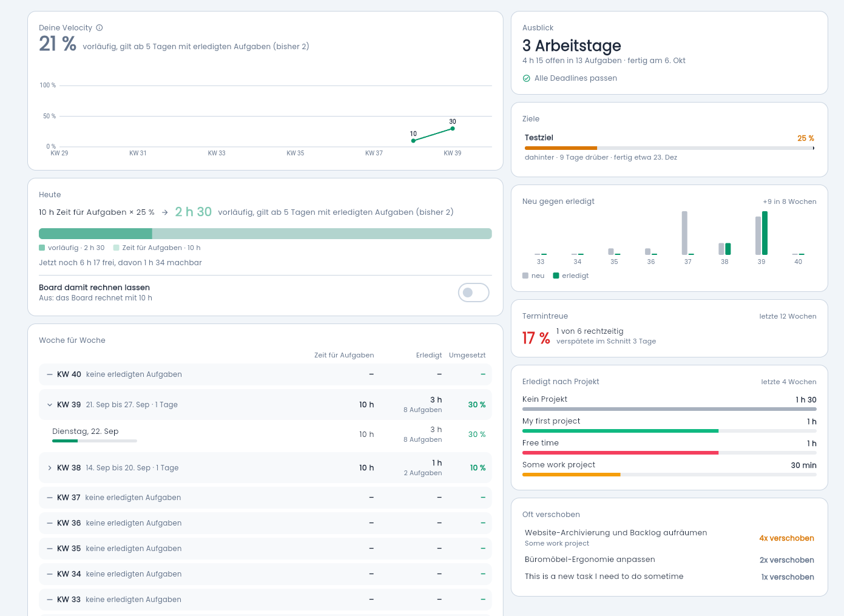Click the "KW 34" week label
Screen dimensions: 844x616
[69, 574]
